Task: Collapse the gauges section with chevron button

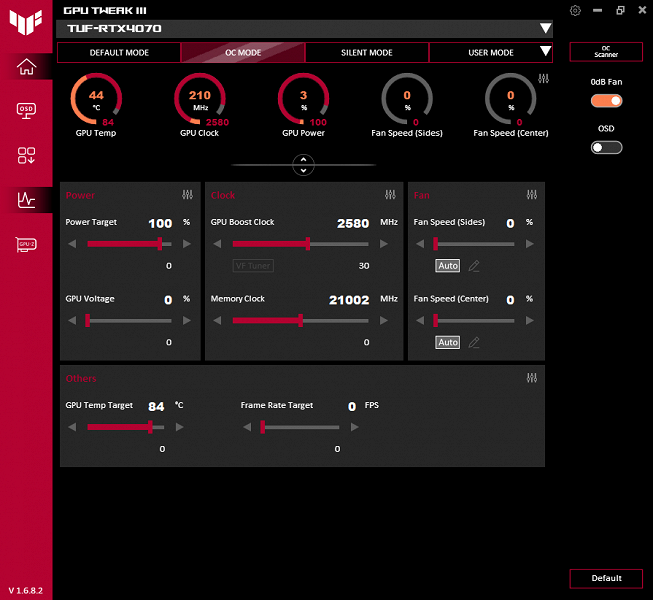Action: click(303, 165)
